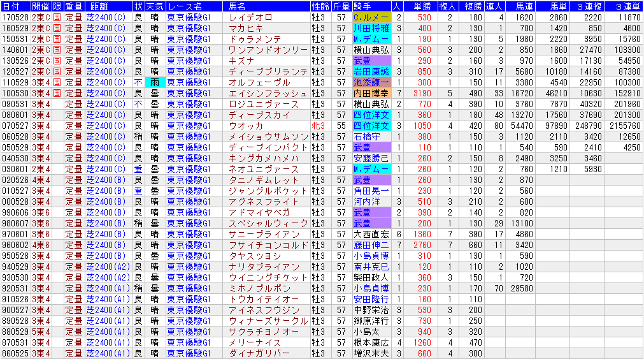Select horse name メイショウサムソン
The width and height of the screenshot is (644, 359).
coord(268,136)
